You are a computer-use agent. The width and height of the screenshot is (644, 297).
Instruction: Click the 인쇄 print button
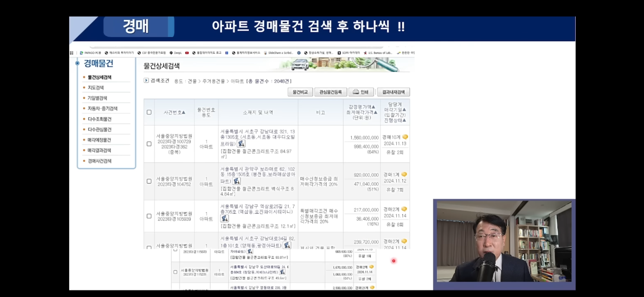tap(361, 92)
